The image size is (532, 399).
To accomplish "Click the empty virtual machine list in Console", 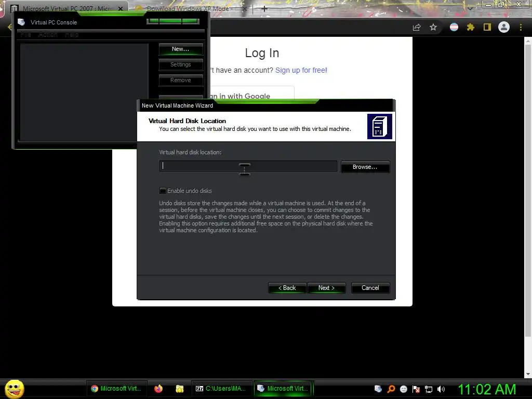I will pyautogui.click(x=84, y=91).
